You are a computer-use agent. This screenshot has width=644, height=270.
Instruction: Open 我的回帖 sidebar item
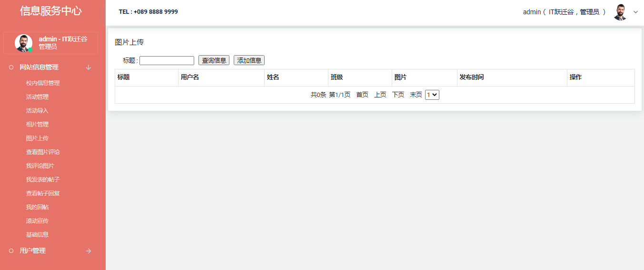pyautogui.click(x=37, y=207)
